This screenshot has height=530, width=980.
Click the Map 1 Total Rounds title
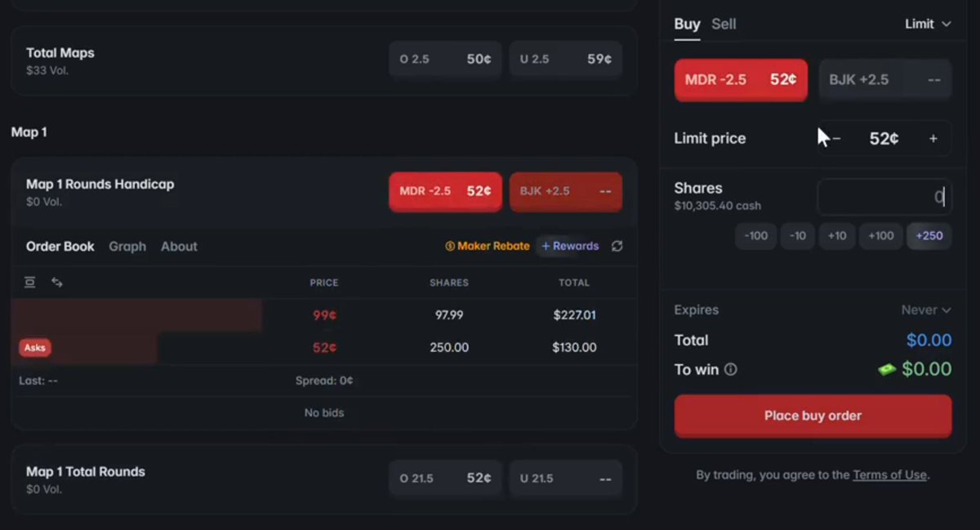pos(86,472)
